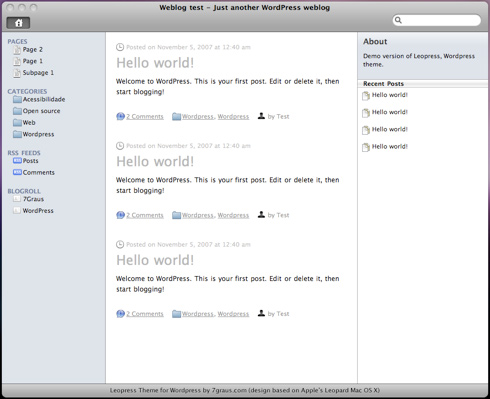
Task: Click the Home icon button in toolbar
Action: 18,23
